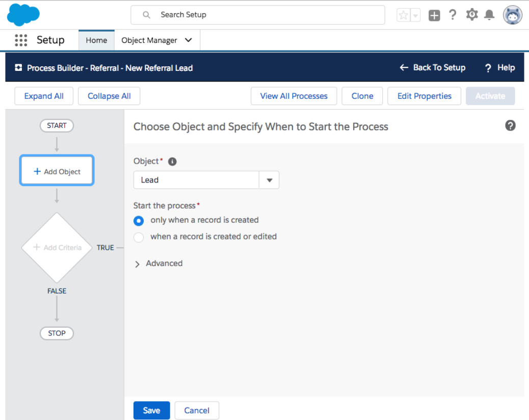Click the Salesforce cloud logo
Screen dimensions: 529x420
click(23, 15)
